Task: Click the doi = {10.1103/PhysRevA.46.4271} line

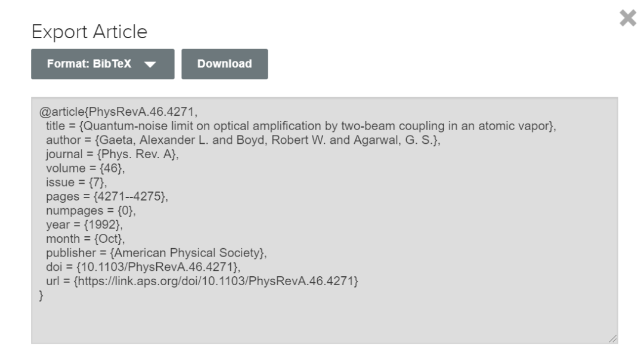Action: 143,267
